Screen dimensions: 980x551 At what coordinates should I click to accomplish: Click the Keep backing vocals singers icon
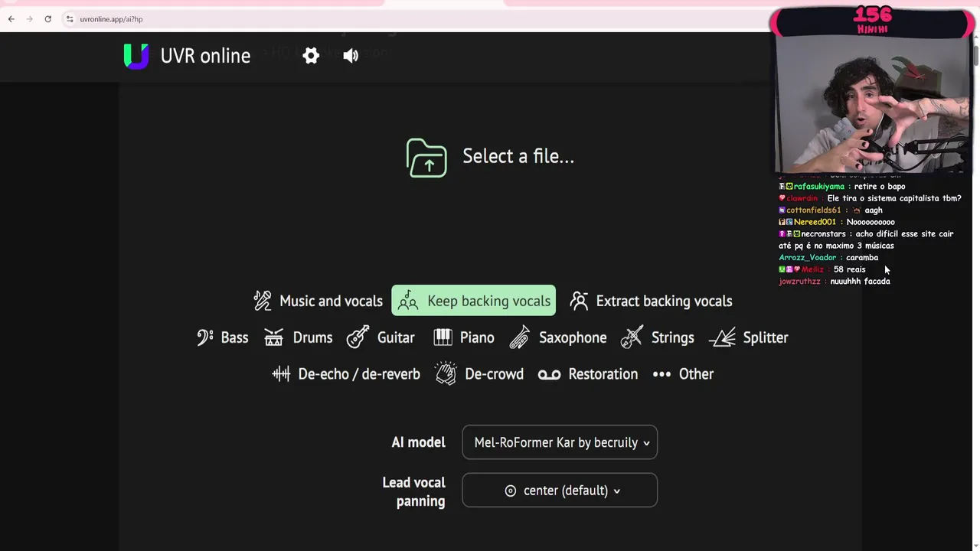pyautogui.click(x=408, y=301)
